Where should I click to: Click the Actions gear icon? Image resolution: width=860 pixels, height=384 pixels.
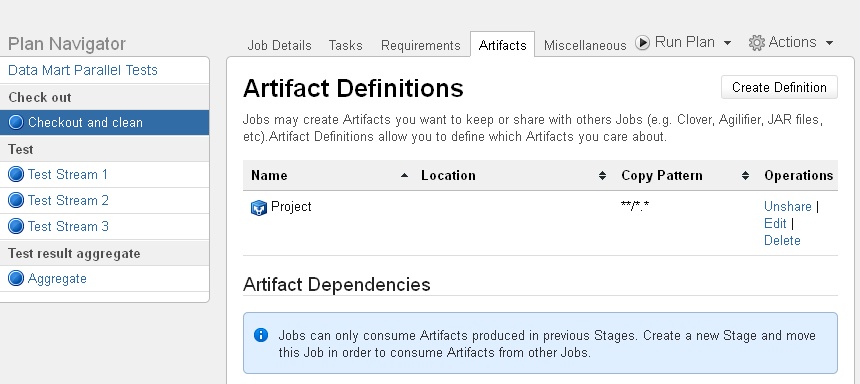click(757, 43)
